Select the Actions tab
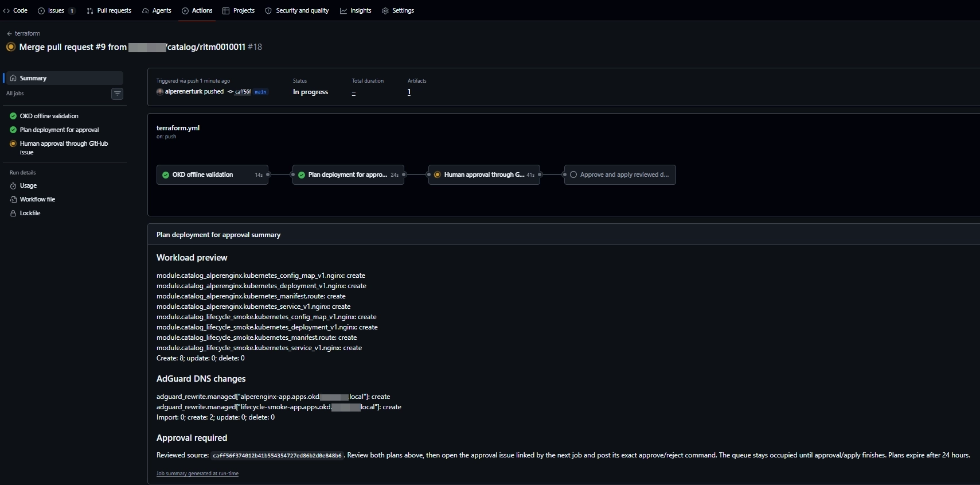This screenshot has height=485, width=980. [197, 10]
